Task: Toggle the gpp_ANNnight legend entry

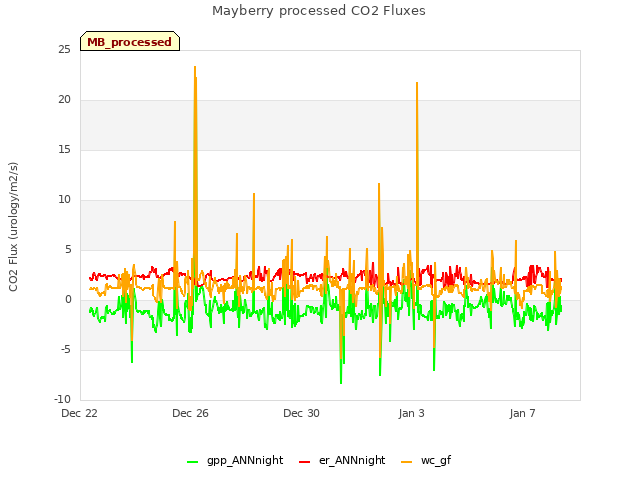Action: point(235,460)
